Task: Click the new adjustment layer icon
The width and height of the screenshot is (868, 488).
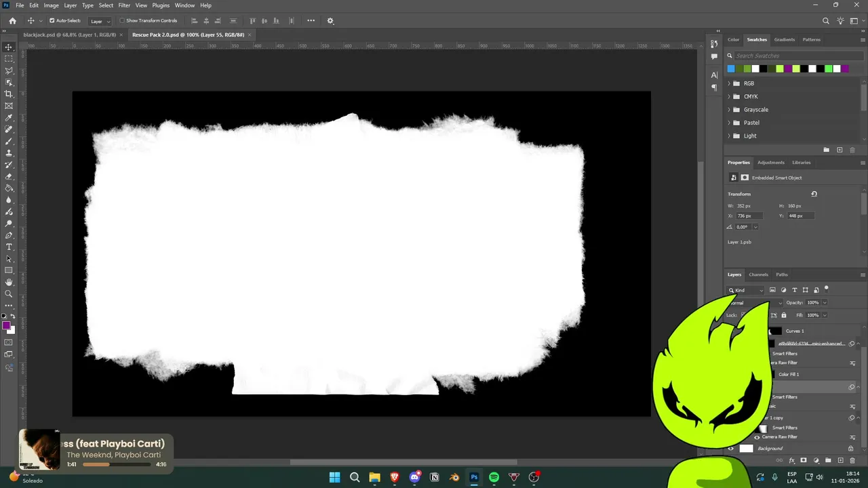Action: click(816, 460)
